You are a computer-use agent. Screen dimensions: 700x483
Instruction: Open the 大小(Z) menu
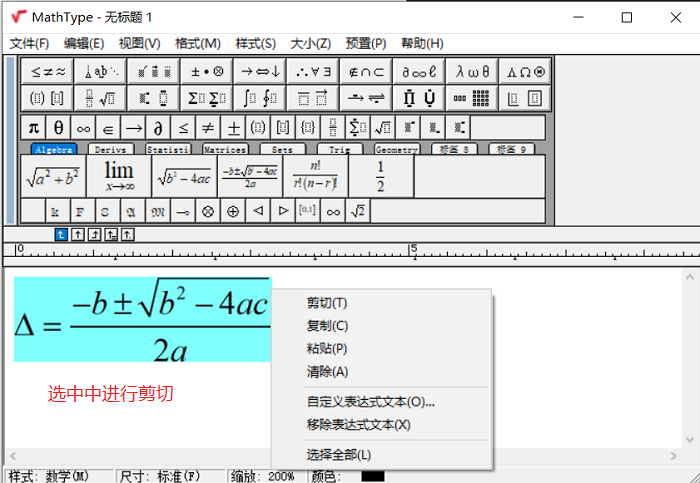tap(311, 43)
